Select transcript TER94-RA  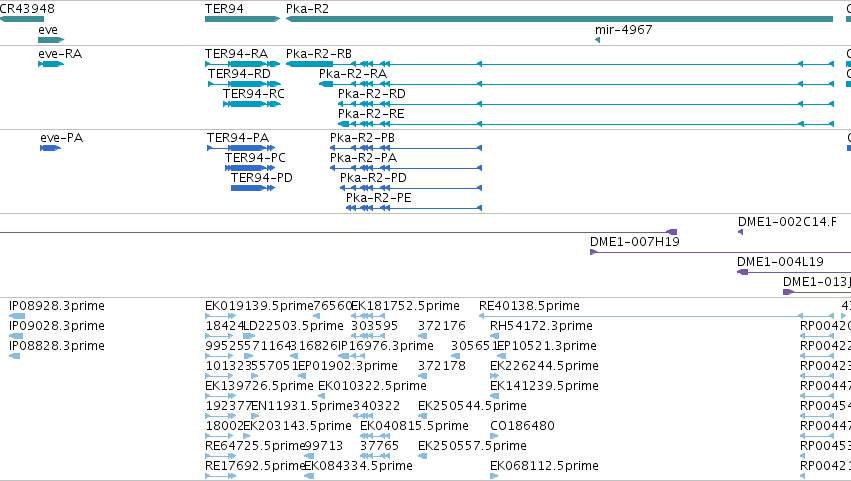[236, 54]
